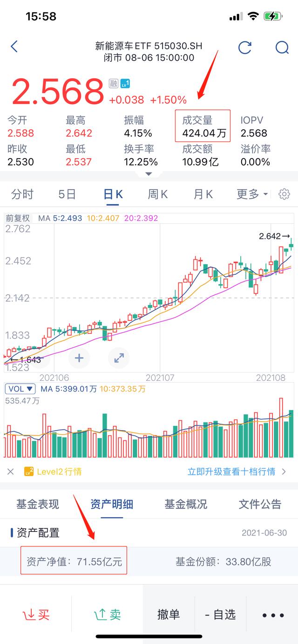298x644 pixels.
Task: Tap the back arrow icon
Action: point(14,46)
